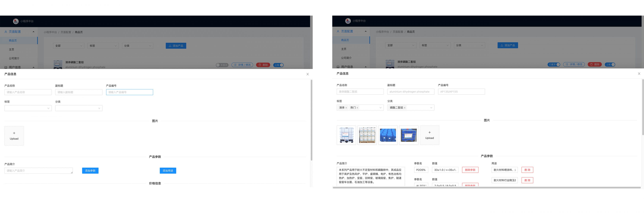Click the 请输入产品名称 input field
644x214 pixels.
click(28, 92)
